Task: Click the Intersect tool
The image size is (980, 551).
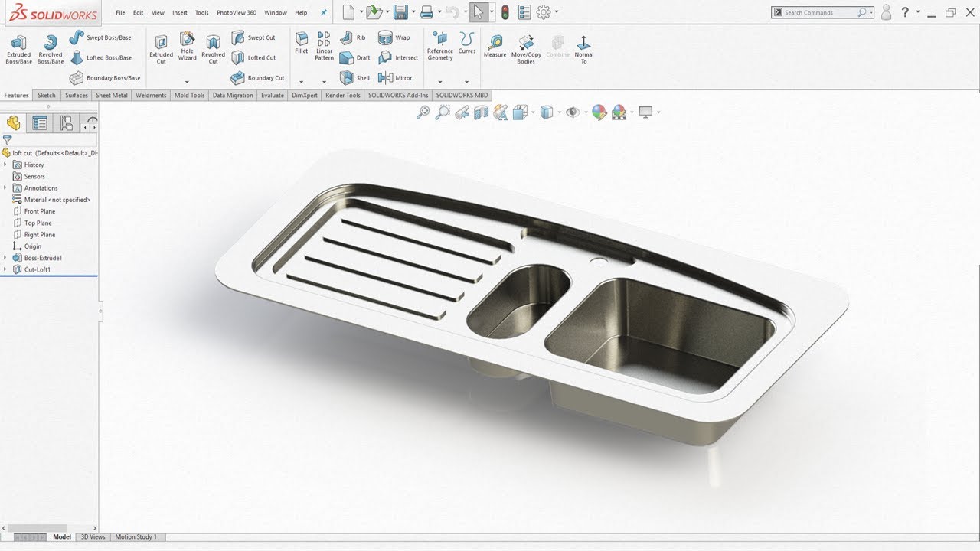Action: (x=398, y=57)
